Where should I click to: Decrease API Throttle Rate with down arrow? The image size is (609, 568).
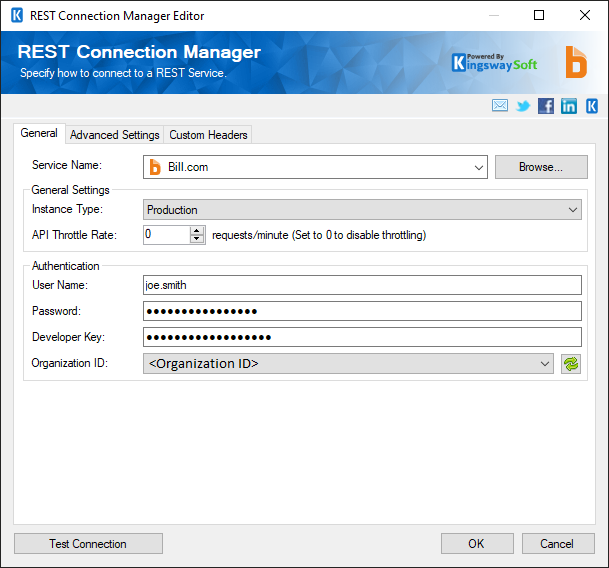[x=197, y=239]
